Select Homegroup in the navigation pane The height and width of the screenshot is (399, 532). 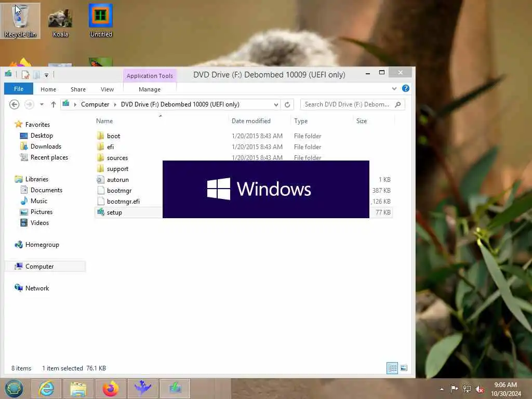click(x=42, y=245)
